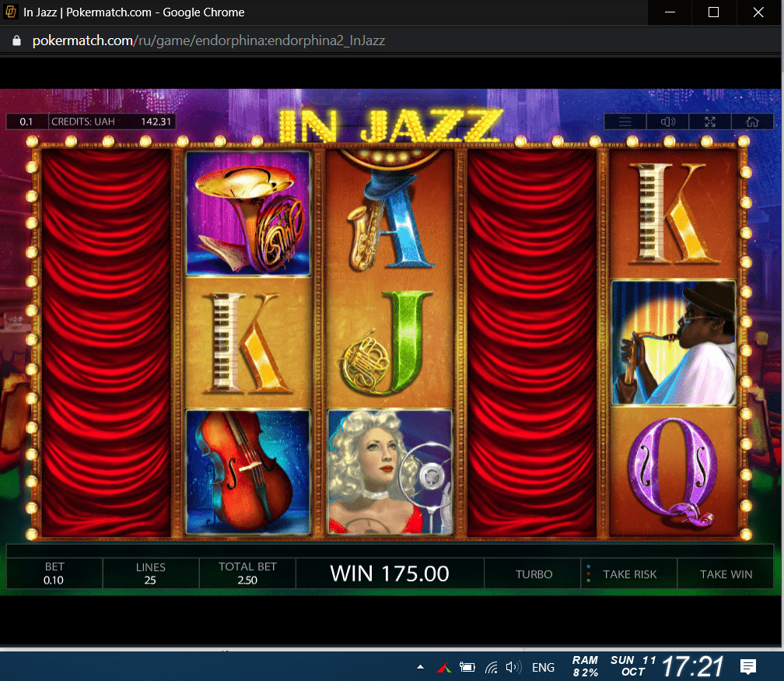Click the browser address bar URL
The image size is (784, 681).
pos(208,40)
